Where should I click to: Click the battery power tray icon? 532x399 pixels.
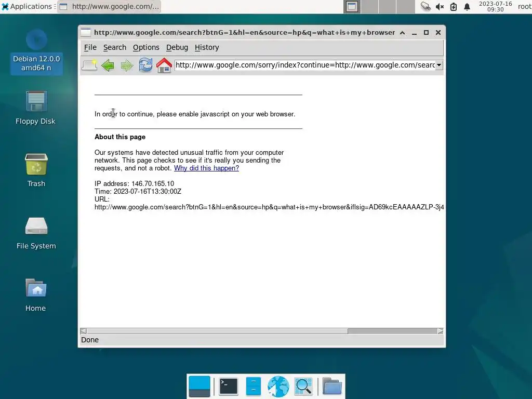click(x=453, y=6)
